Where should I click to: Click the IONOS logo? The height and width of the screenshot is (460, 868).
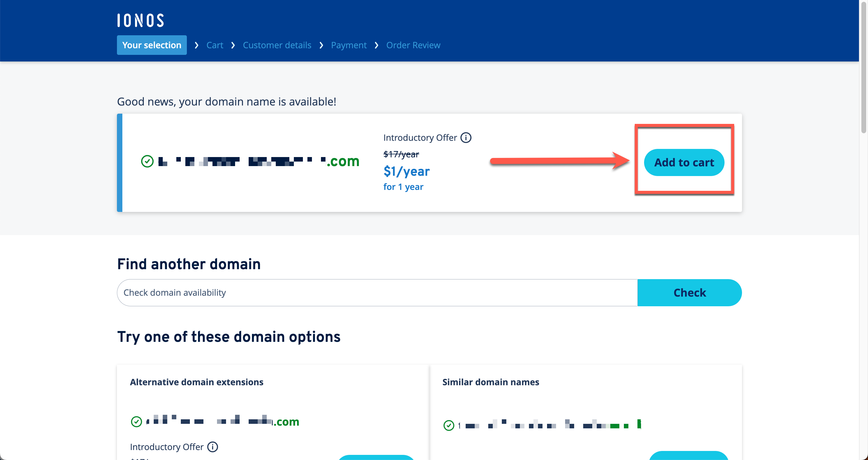point(140,20)
